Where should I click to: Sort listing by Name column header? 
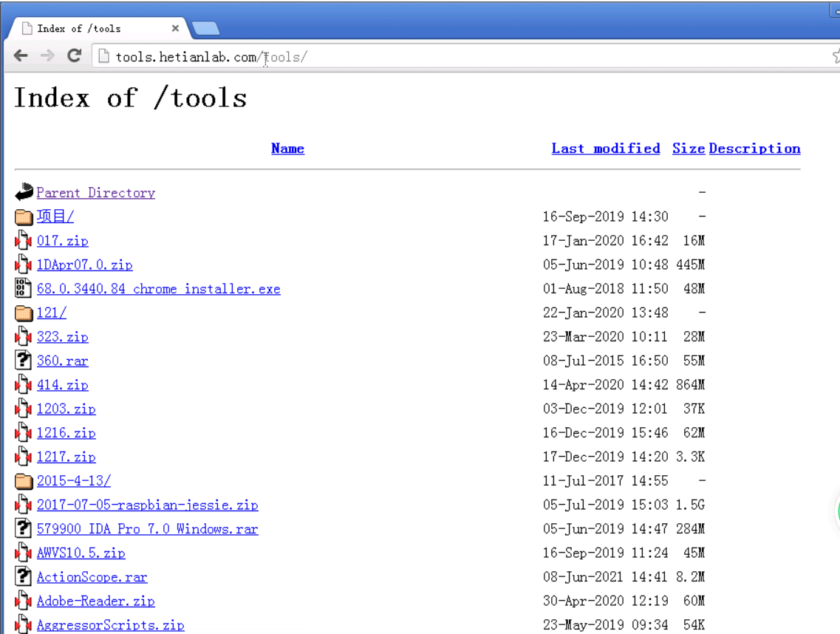287,149
